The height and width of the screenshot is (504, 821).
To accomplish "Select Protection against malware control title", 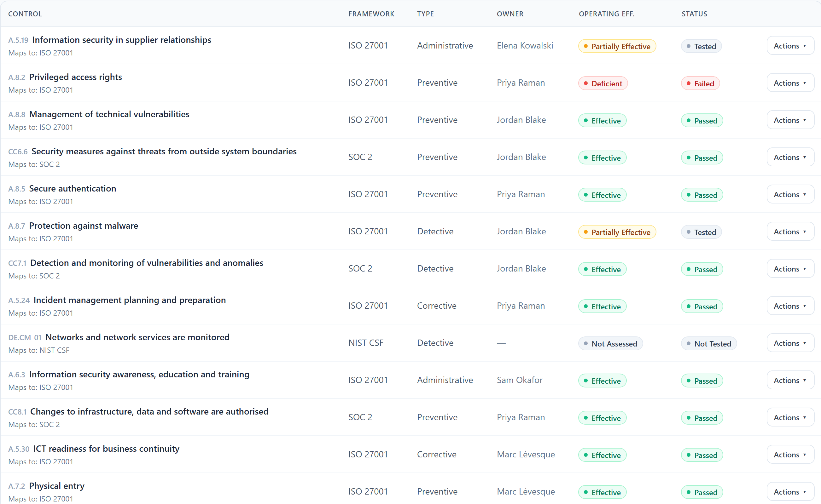I will (84, 226).
